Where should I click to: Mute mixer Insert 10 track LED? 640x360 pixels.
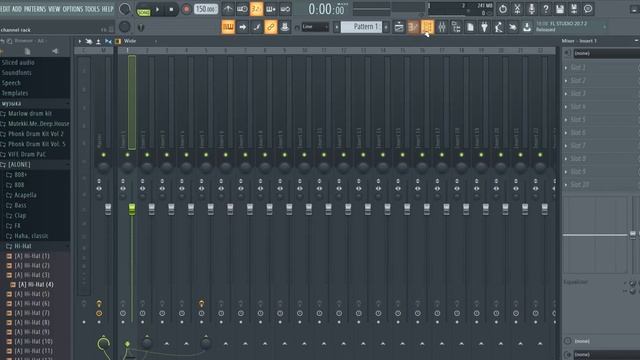[x=304, y=155]
